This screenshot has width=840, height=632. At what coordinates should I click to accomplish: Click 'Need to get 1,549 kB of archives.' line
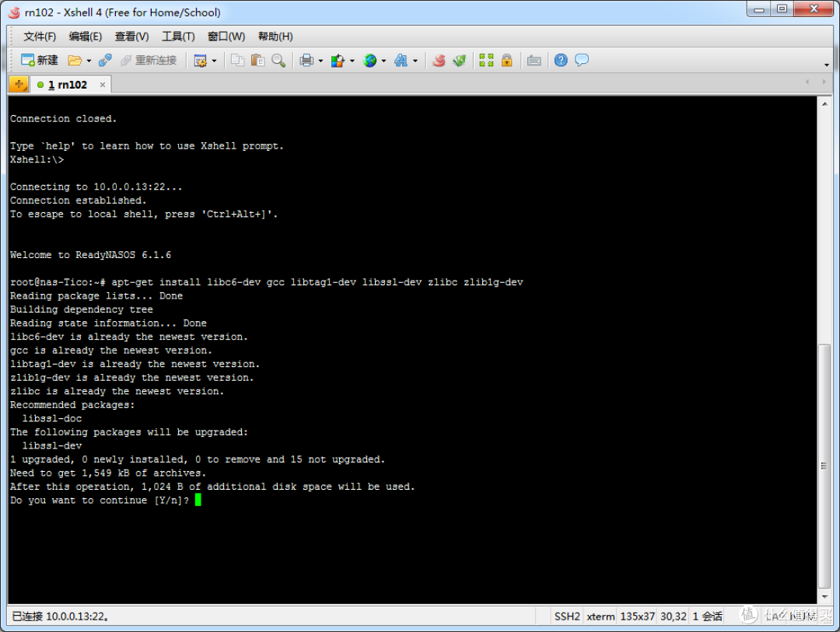(x=107, y=473)
